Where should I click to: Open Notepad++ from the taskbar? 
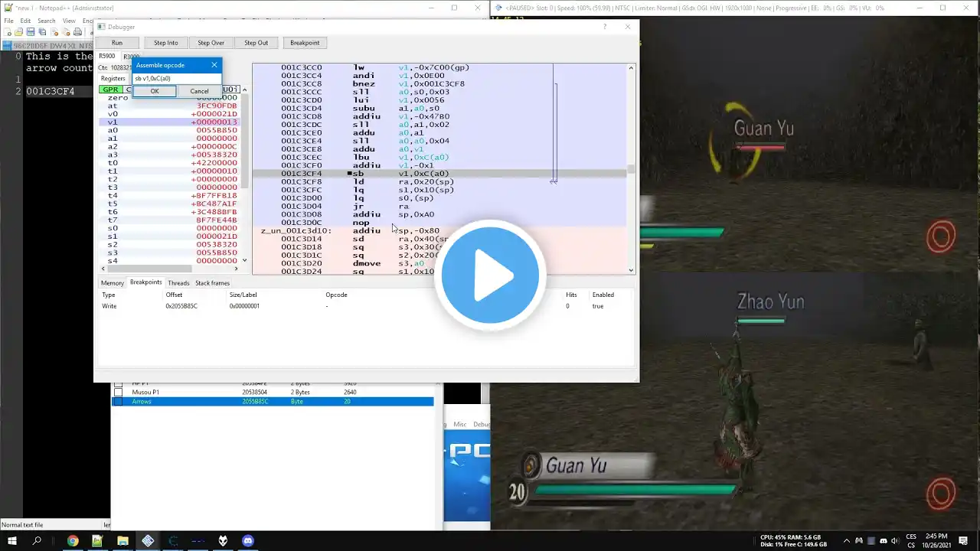coord(97,540)
